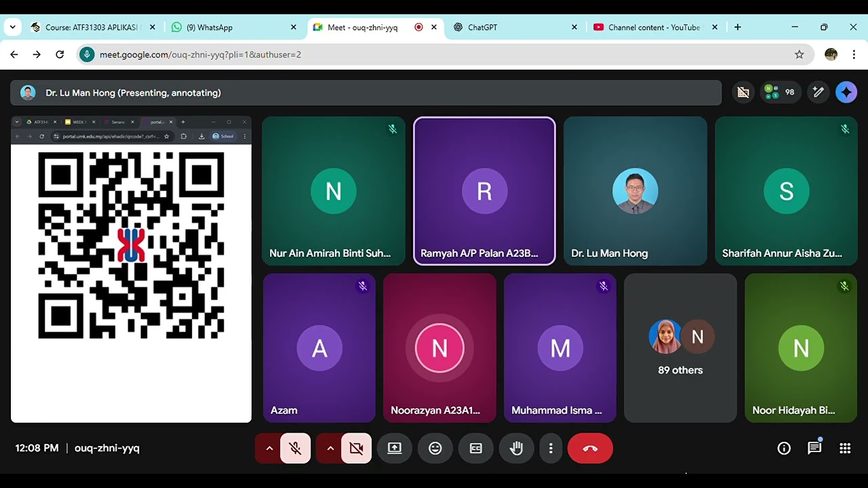Viewport: 868px width, 488px height.
Task: Close the Course: ATF31303 tab
Action: point(153,27)
